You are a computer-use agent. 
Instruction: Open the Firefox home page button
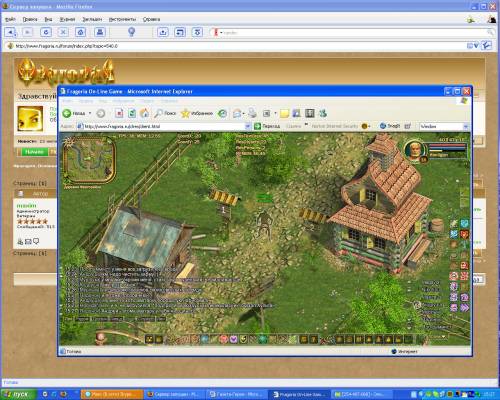click(80, 32)
